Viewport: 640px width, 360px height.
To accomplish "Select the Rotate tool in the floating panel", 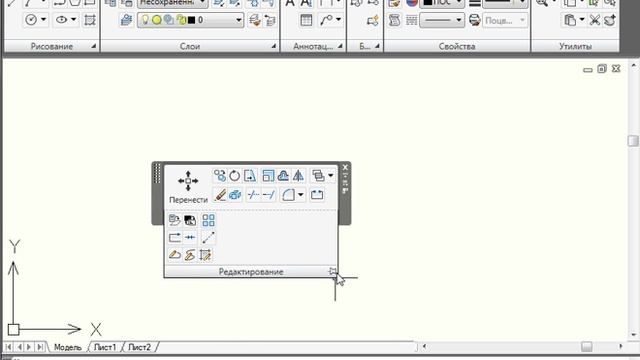I will tap(234, 176).
